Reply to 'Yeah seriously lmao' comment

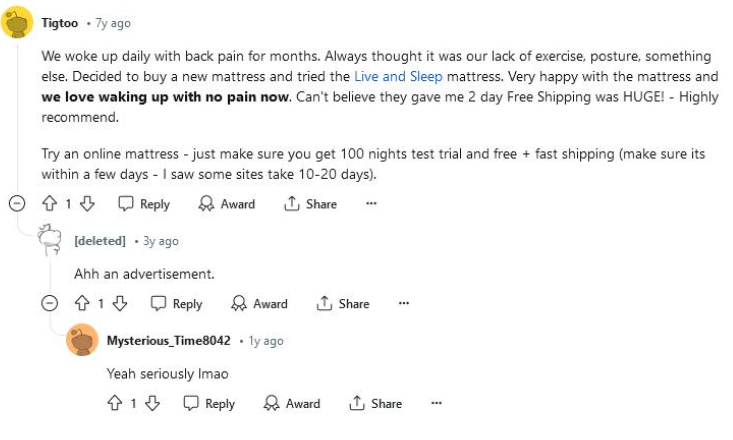tap(209, 404)
